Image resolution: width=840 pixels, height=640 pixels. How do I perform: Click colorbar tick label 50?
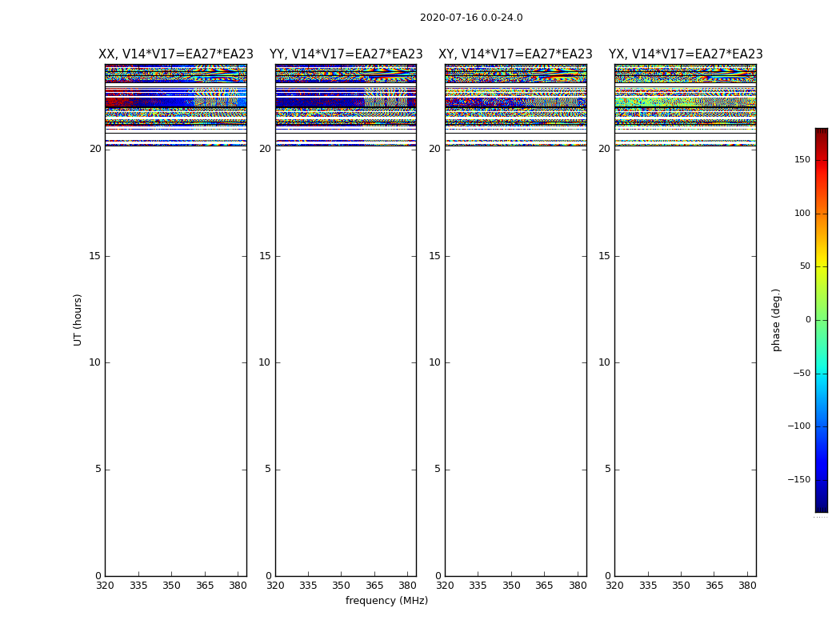click(x=805, y=266)
